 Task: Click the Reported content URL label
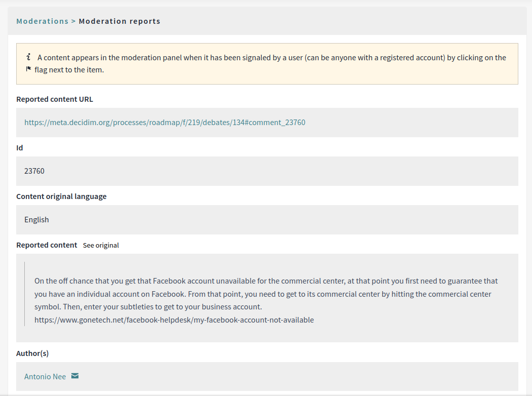pyautogui.click(x=55, y=99)
